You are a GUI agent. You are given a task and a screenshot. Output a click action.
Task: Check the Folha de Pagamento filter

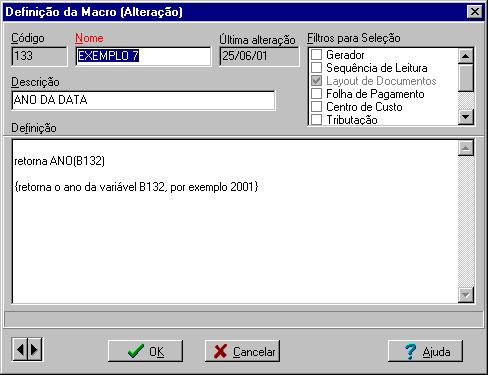(316, 94)
